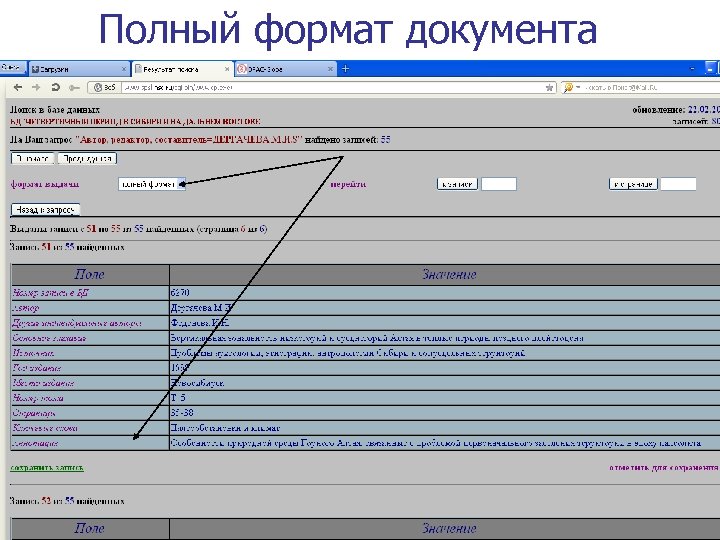Click the 'Назад к запросу' button

[45, 210]
